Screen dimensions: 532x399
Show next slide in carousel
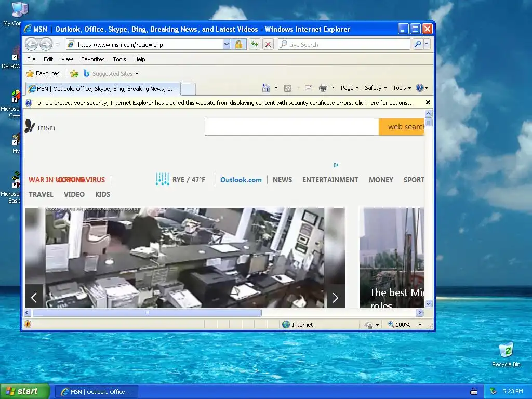coord(336,298)
